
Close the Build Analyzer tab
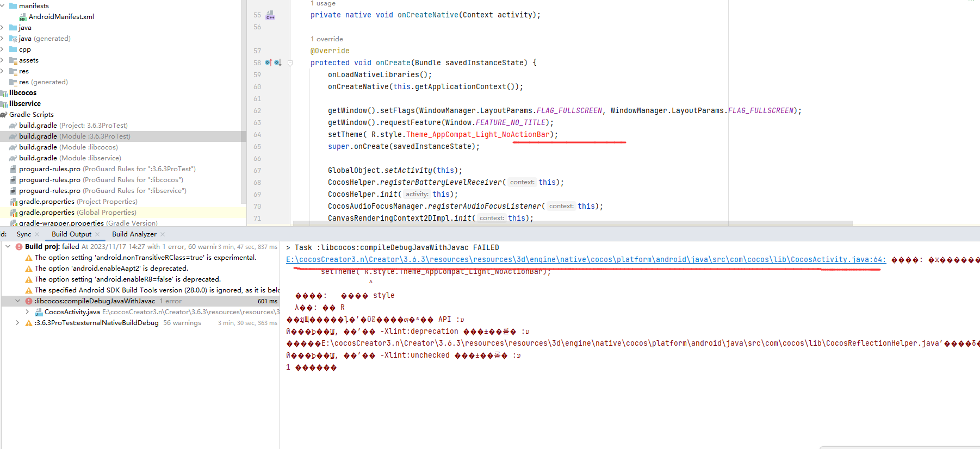163,234
